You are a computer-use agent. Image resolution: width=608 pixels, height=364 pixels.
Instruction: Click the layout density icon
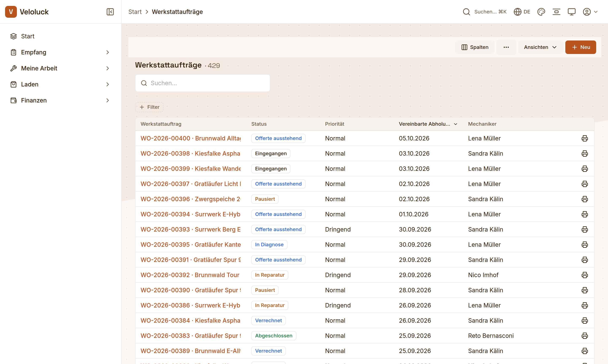[556, 12]
